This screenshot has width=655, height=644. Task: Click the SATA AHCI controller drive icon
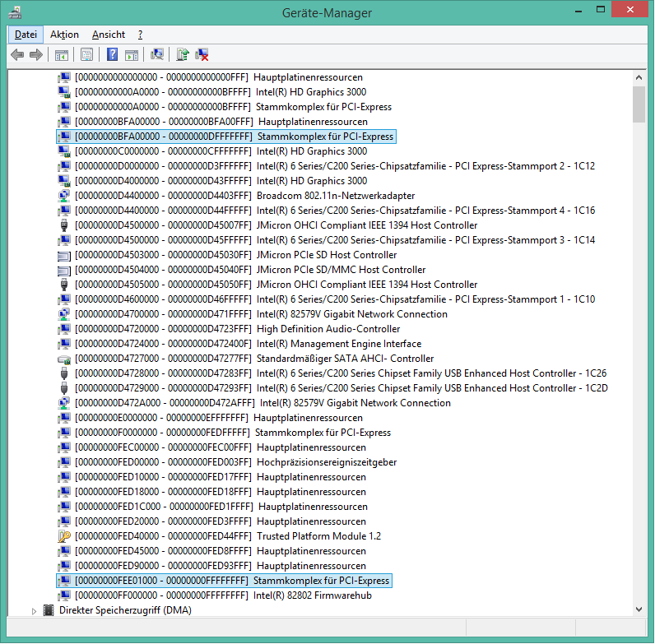coord(64,359)
